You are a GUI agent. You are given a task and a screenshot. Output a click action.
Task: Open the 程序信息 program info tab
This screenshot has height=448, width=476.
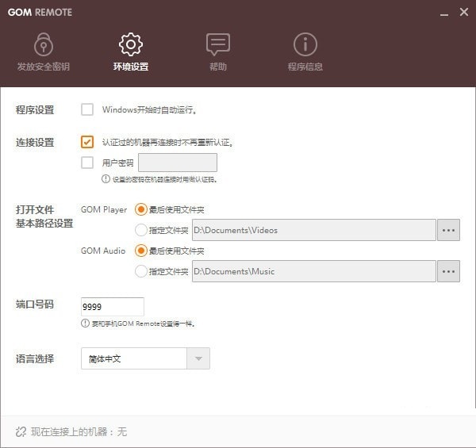coord(305,52)
